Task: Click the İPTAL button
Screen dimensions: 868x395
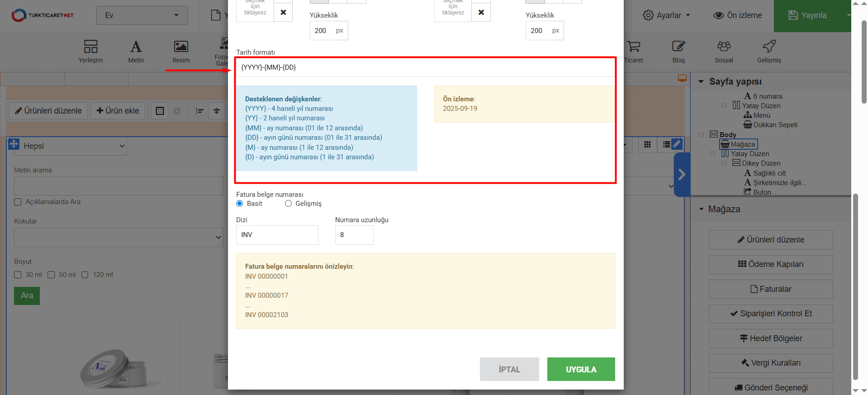Action: [x=509, y=369]
